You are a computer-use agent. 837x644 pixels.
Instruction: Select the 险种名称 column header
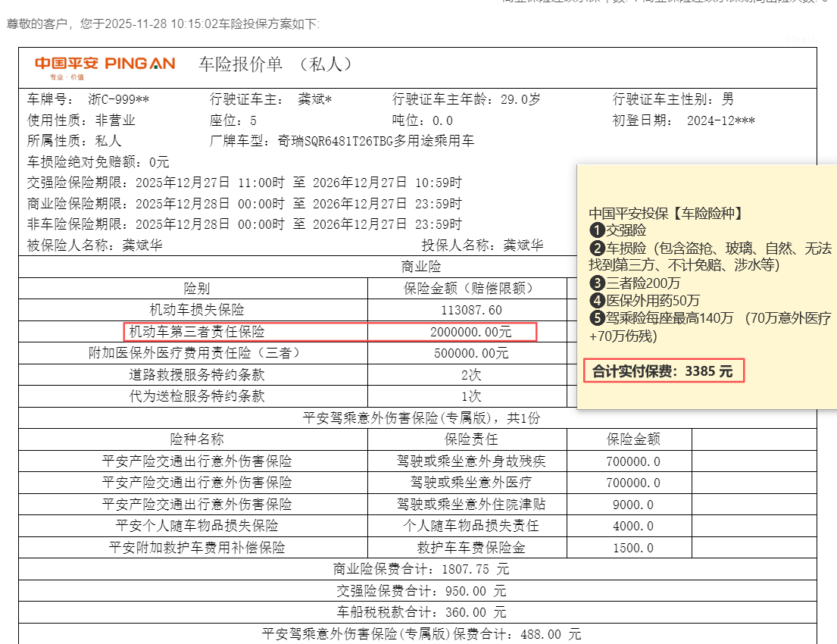pyautogui.click(x=196, y=439)
